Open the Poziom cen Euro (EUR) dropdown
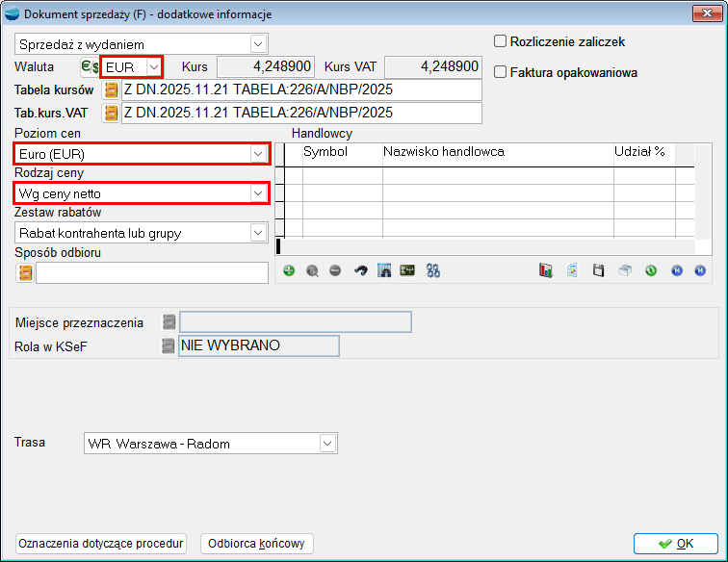The image size is (728, 562). point(257,153)
